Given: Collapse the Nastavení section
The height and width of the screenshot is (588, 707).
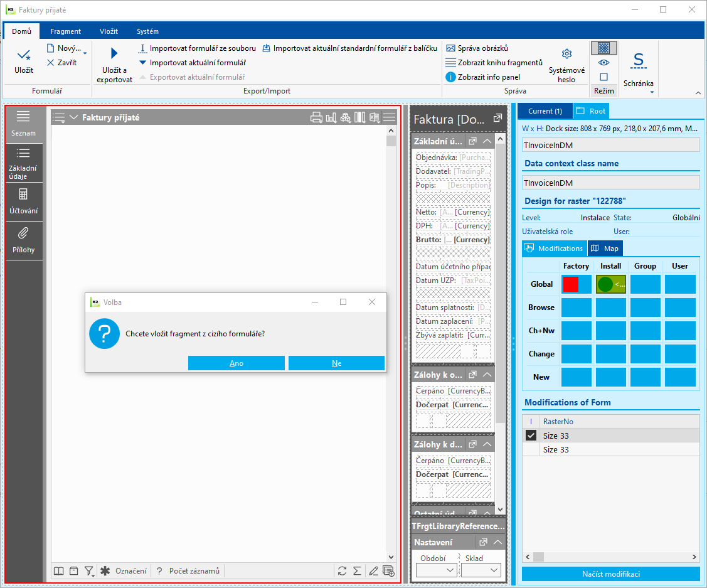Looking at the screenshot, I should click(x=498, y=542).
